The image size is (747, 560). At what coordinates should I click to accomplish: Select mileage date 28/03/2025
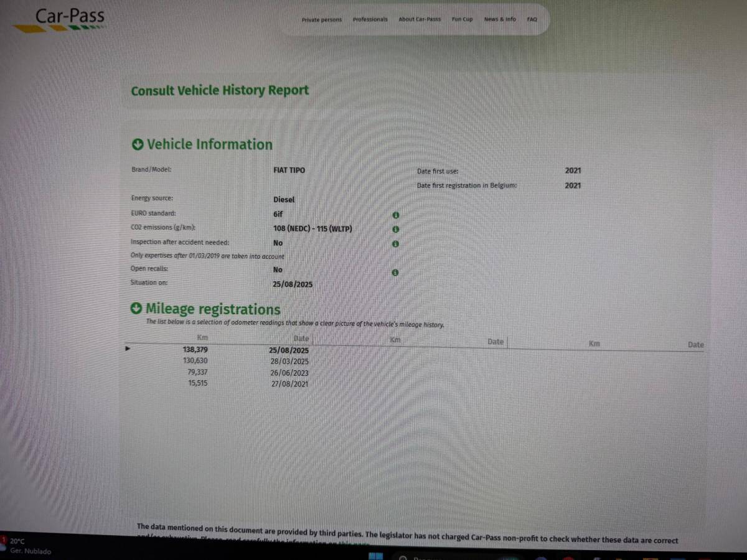point(289,362)
